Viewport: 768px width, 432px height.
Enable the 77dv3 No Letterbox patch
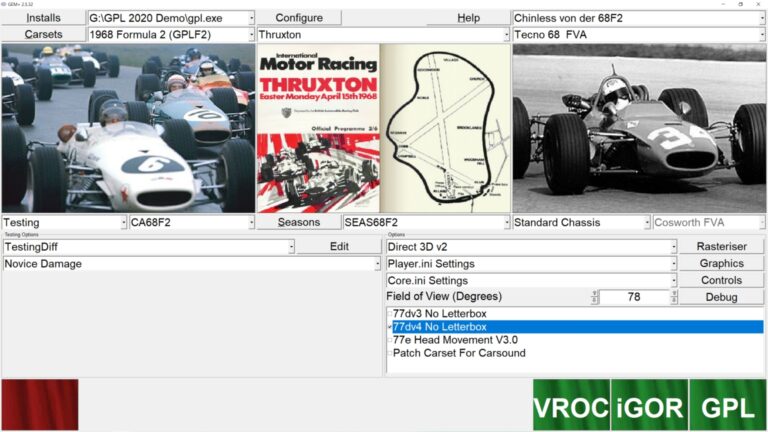coord(391,313)
